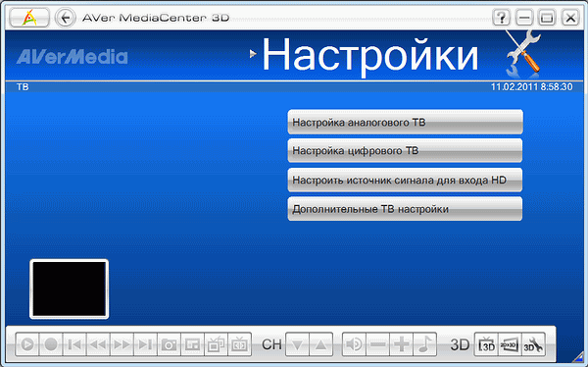This screenshot has width=588, height=367.
Task: Minimize the AVer MediaCenter window
Action: tap(524, 18)
